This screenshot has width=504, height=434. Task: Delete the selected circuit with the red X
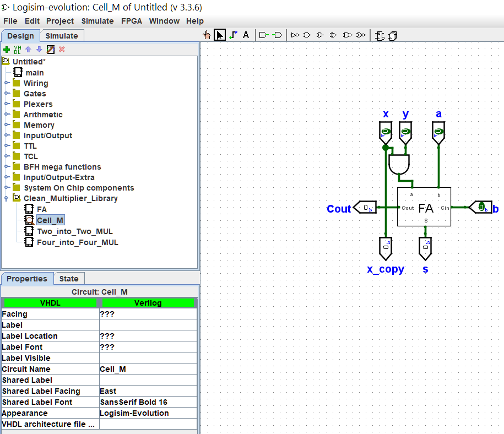tap(61, 50)
